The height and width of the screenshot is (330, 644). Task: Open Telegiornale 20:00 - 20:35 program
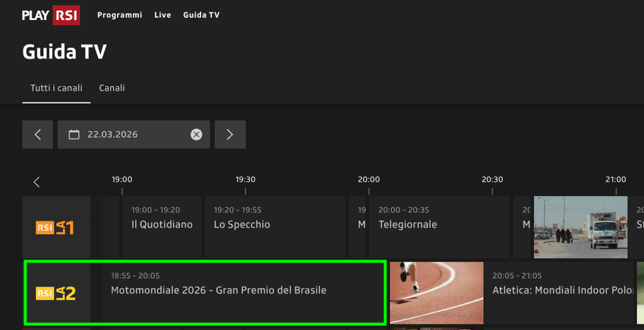pyautogui.click(x=440, y=228)
